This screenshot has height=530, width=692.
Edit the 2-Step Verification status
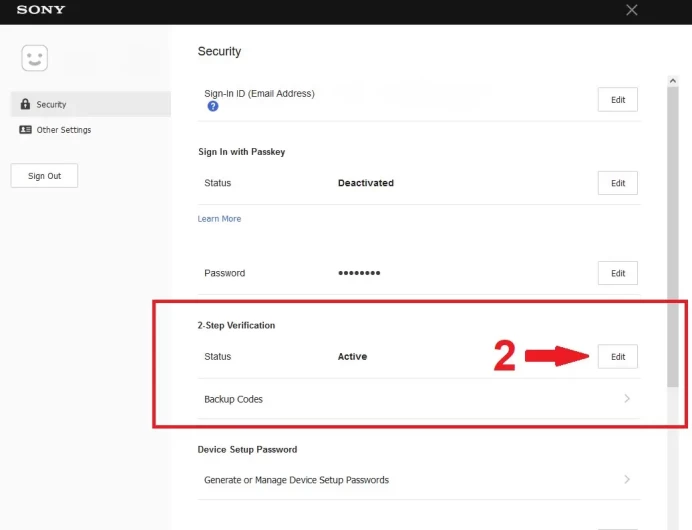coord(617,357)
